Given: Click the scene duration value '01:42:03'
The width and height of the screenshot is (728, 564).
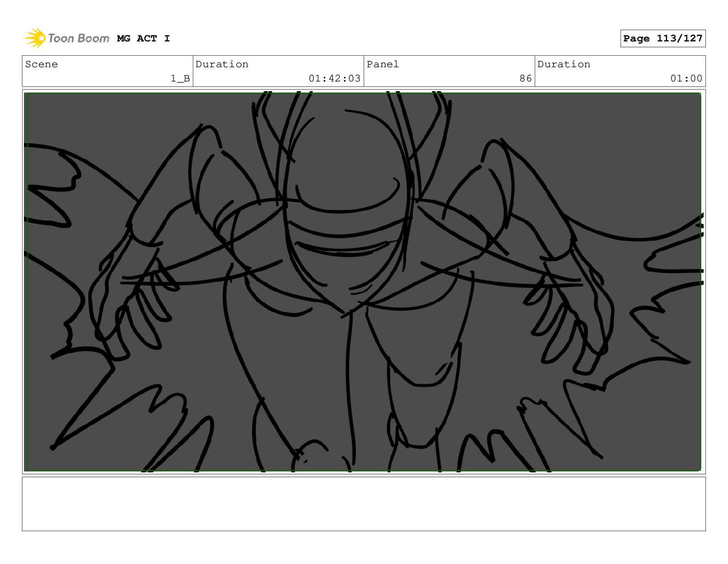Looking at the screenshot, I should 335,79.
